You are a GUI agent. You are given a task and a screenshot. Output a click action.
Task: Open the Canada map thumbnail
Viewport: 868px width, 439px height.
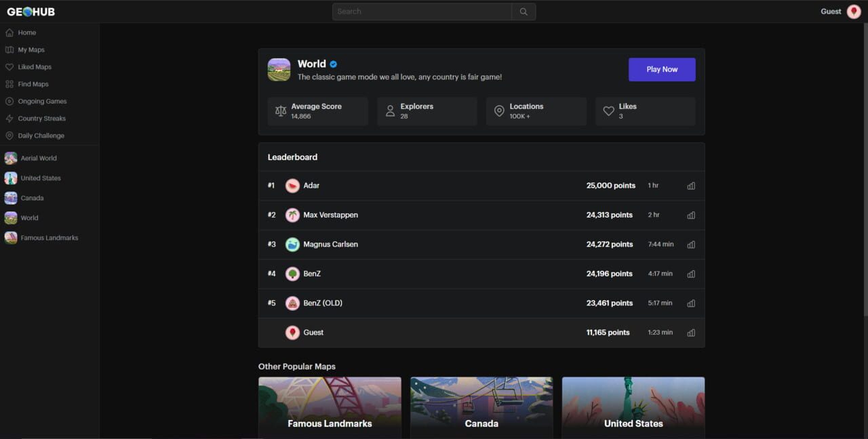point(481,406)
